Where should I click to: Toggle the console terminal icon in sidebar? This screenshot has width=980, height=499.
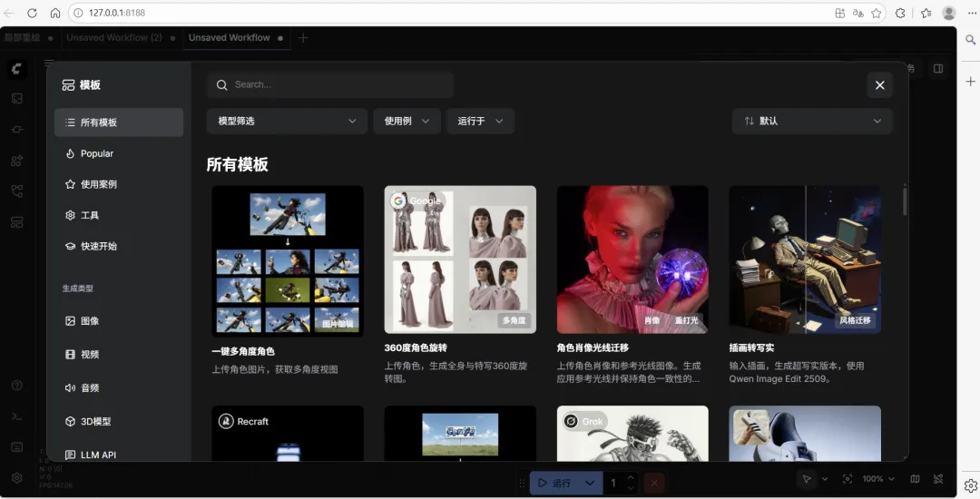(17, 416)
